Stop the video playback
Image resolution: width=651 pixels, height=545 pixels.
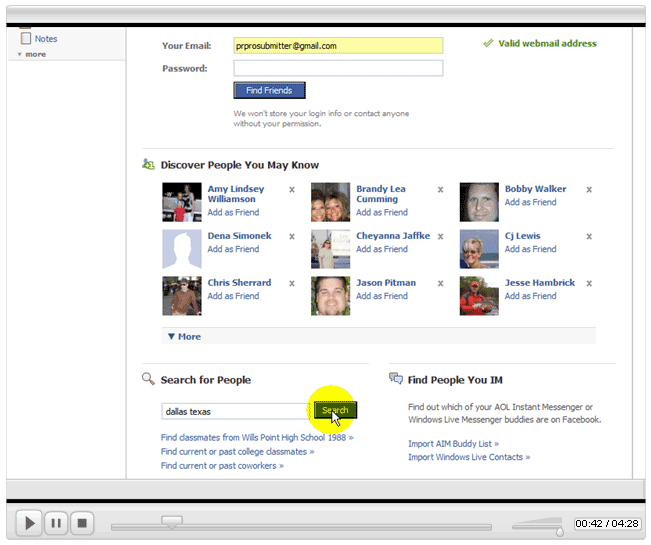point(82,523)
